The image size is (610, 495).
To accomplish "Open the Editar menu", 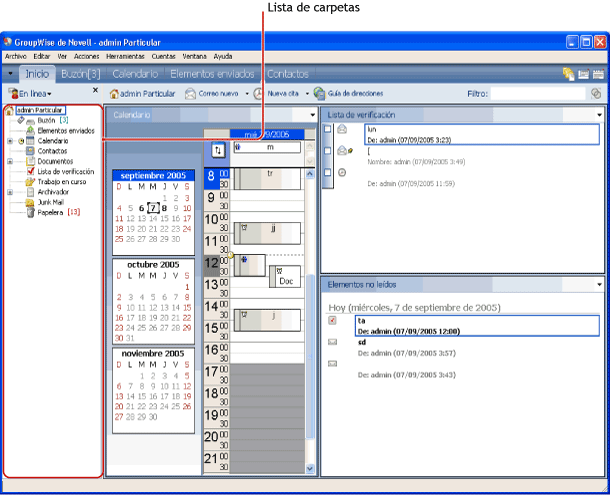I will click(42, 56).
